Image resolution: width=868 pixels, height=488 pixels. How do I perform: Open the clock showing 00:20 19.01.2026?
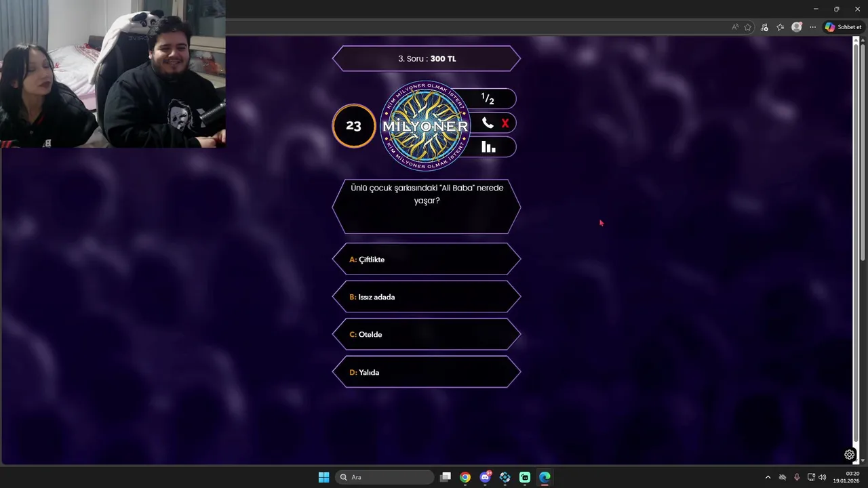click(x=848, y=477)
